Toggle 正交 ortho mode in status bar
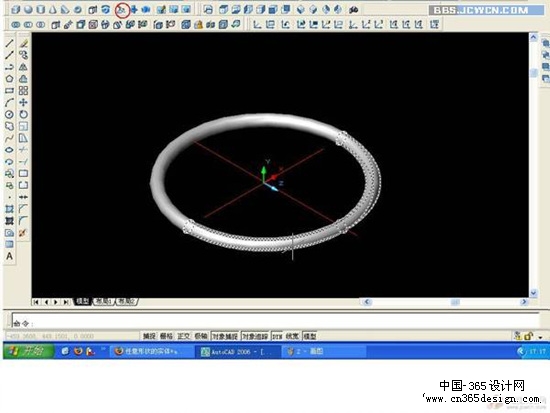 coord(183,336)
